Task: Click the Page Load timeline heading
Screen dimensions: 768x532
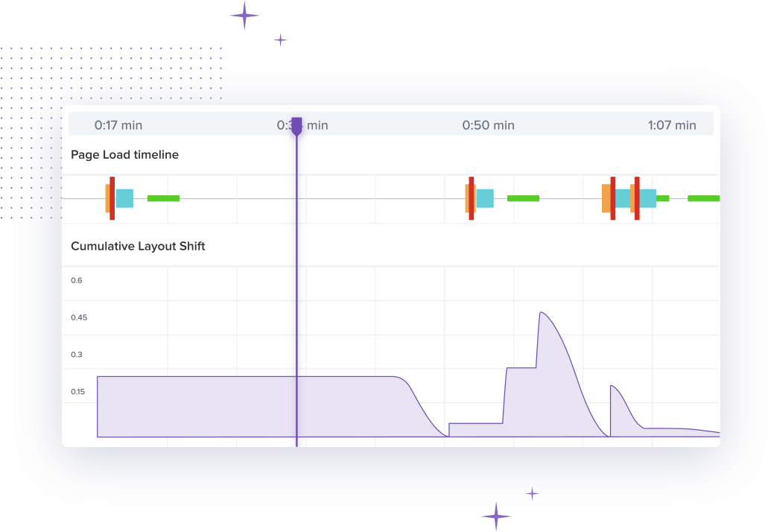Action: click(x=124, y=155)
